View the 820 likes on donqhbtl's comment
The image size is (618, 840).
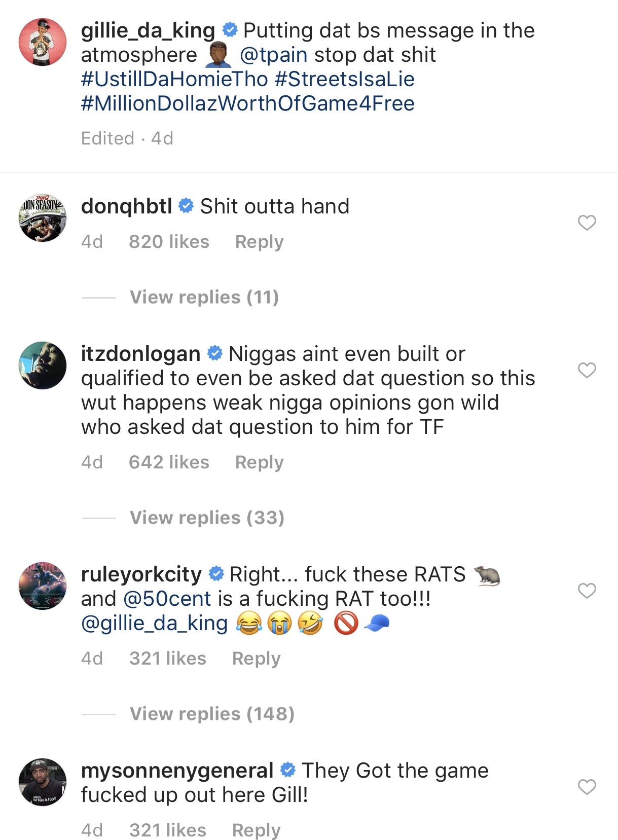click(x=169, y=242)
